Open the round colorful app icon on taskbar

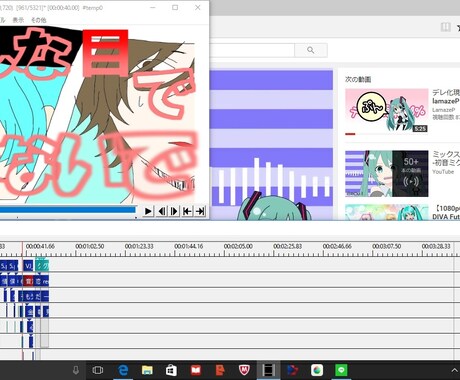coord(317,370)
